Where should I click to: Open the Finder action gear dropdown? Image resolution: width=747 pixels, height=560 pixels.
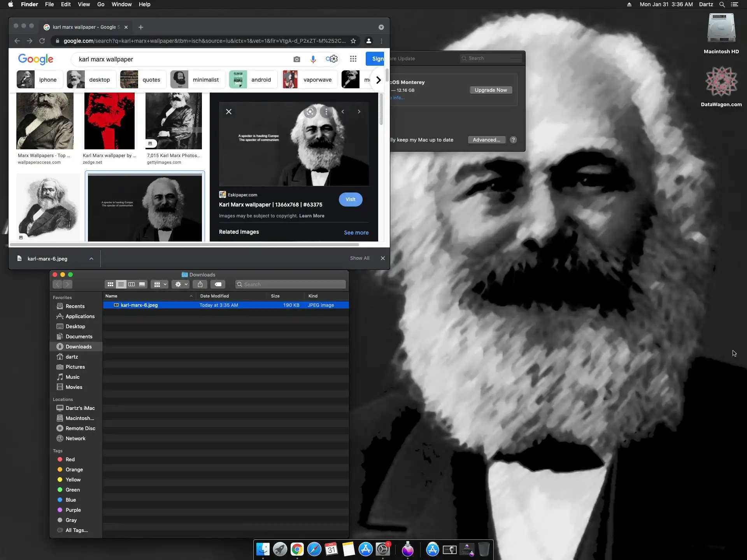181,284
